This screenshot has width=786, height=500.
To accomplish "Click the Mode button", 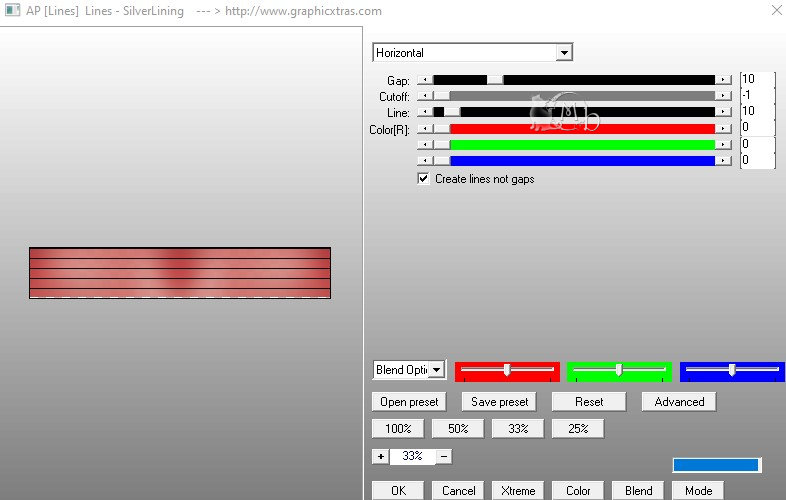I will click(698, 490).
